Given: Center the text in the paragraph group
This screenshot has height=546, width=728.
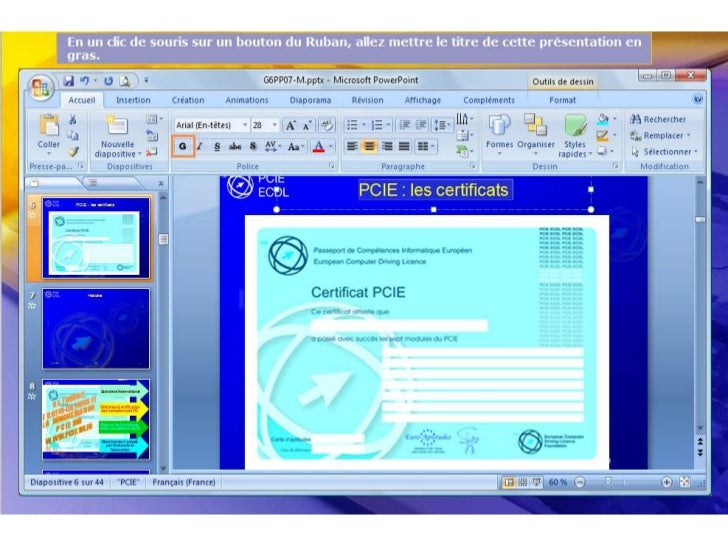Looking at the screenshot, I should 369,147.
